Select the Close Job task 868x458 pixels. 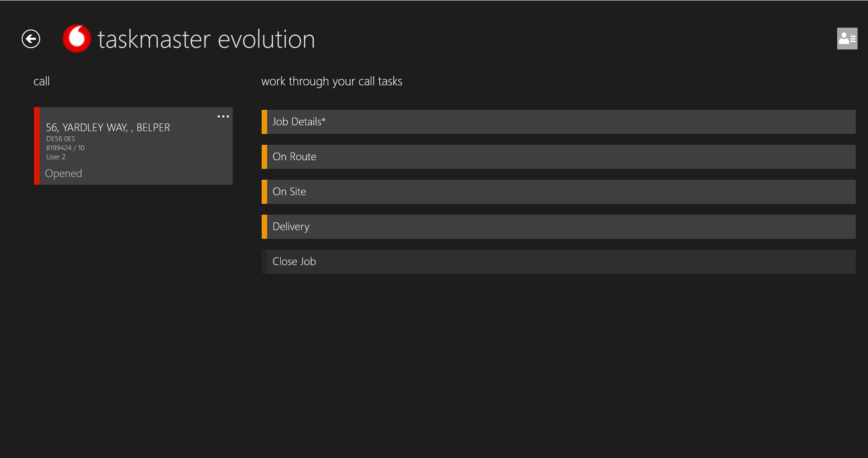pyautogui.click(x=561, y=261)
